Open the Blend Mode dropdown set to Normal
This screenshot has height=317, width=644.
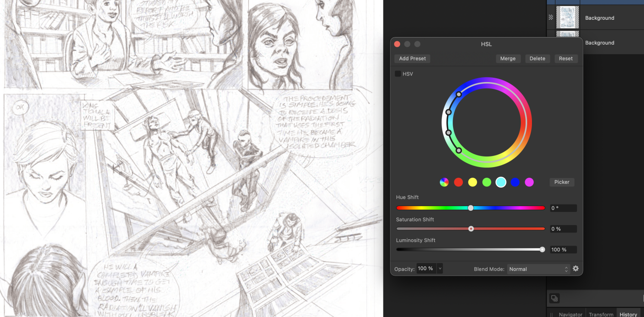click(538, 269)
